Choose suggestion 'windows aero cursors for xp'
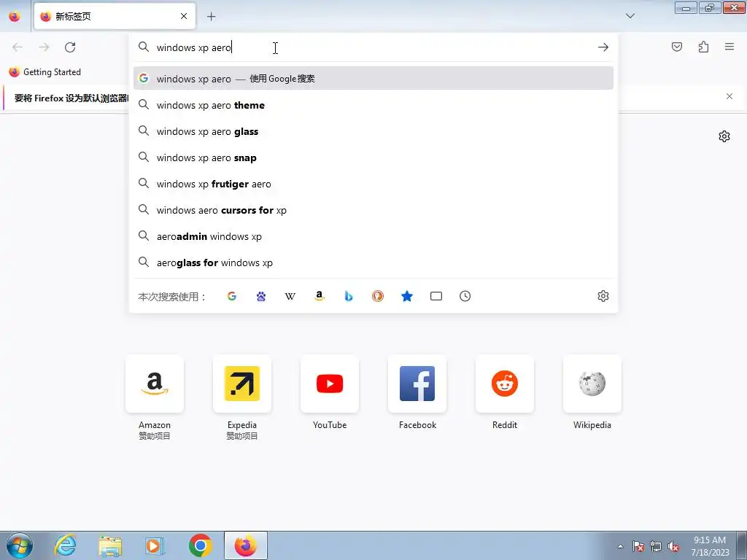 tap(373, 210)
